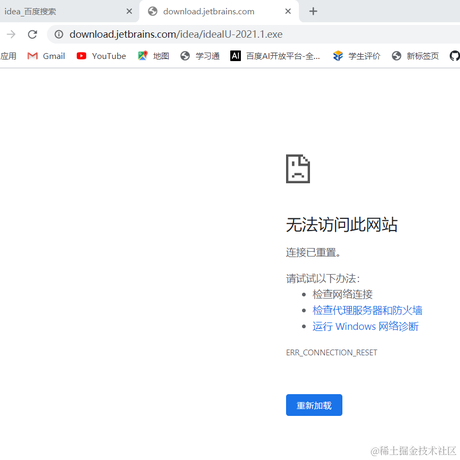This screenshot has height=460, width=460.
Task: Open the Baidu AI bookmark icon
Action: pos(235,56)
